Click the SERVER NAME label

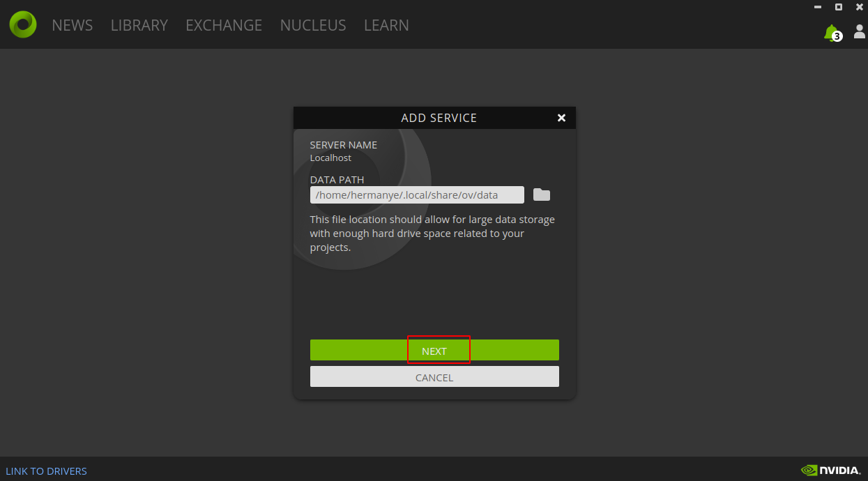(344, 145)
